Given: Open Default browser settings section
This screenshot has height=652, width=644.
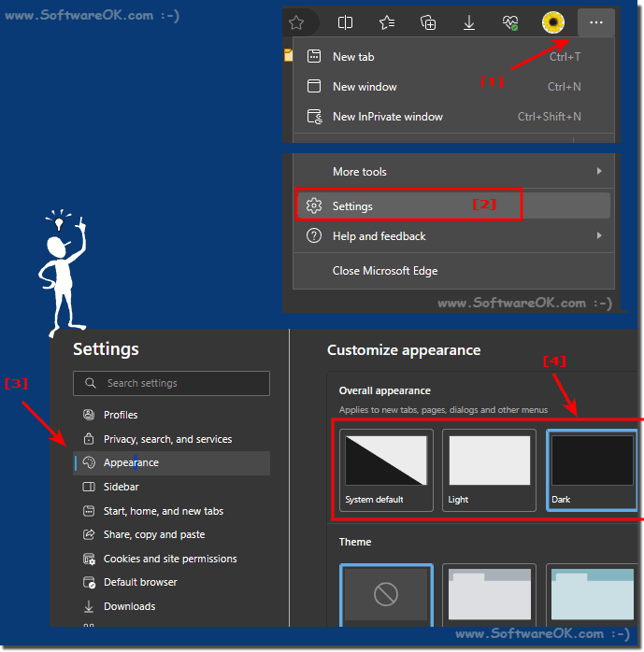Looking at the screenshot, I should 171,582.
